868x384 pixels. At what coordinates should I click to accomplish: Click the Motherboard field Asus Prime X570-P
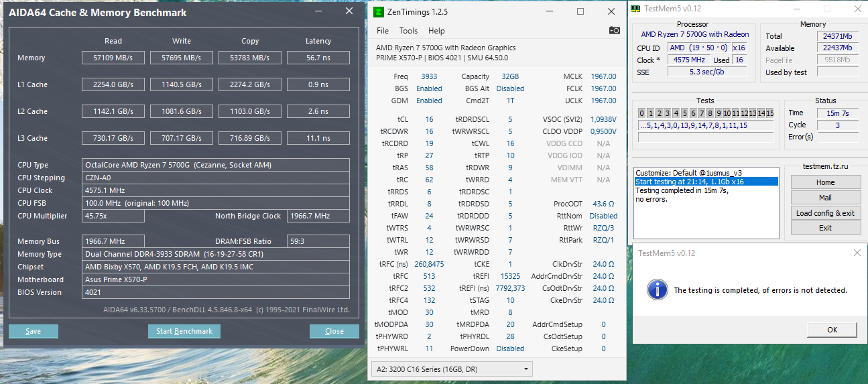click(216, 279)
